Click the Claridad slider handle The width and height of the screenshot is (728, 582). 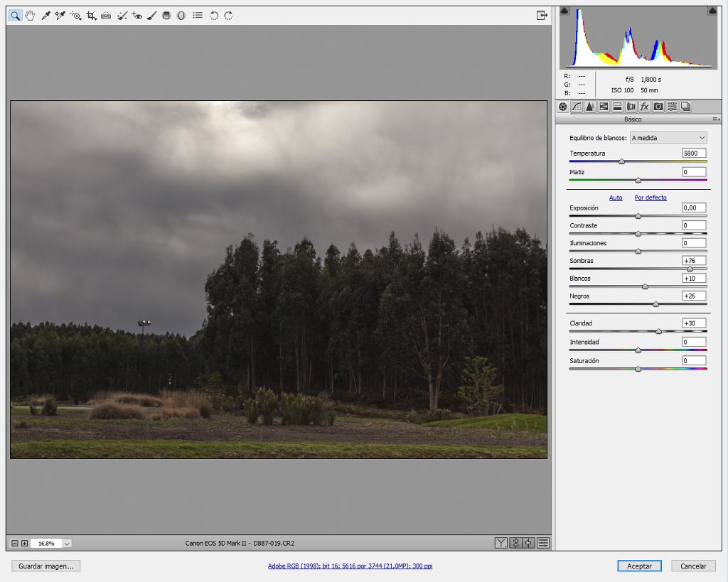tap(658, 331)
